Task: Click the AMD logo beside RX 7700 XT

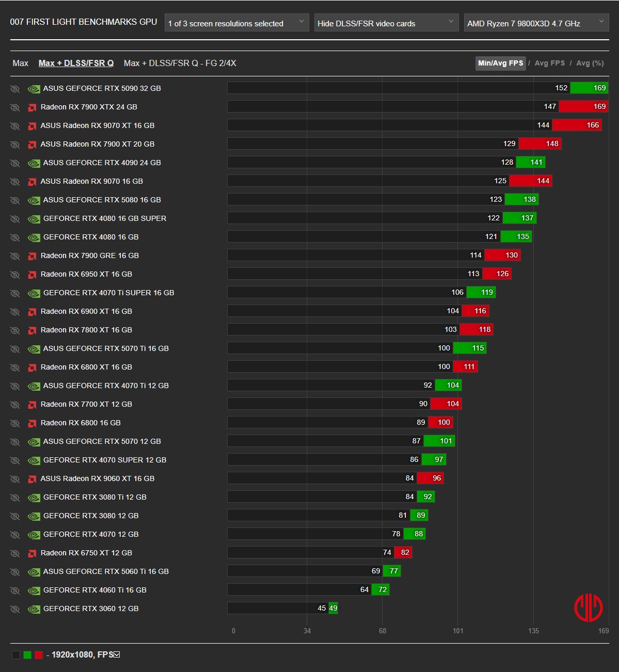Action: tap(32, 405)
